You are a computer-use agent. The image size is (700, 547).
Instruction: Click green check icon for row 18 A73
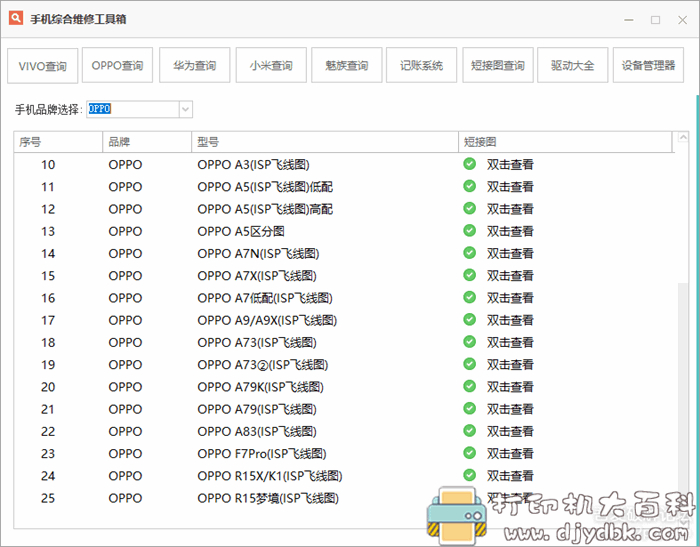(x=469, y=342)
